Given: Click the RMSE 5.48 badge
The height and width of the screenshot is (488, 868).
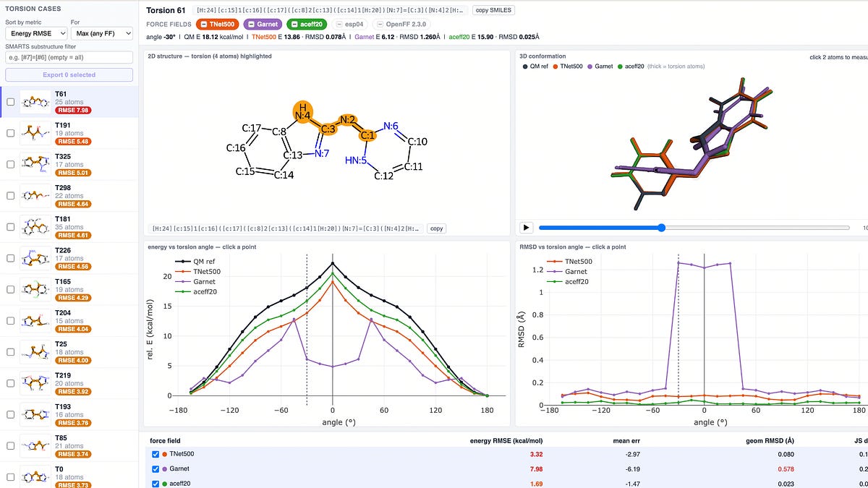Looking at the screenshot, I should pos(72,142).
